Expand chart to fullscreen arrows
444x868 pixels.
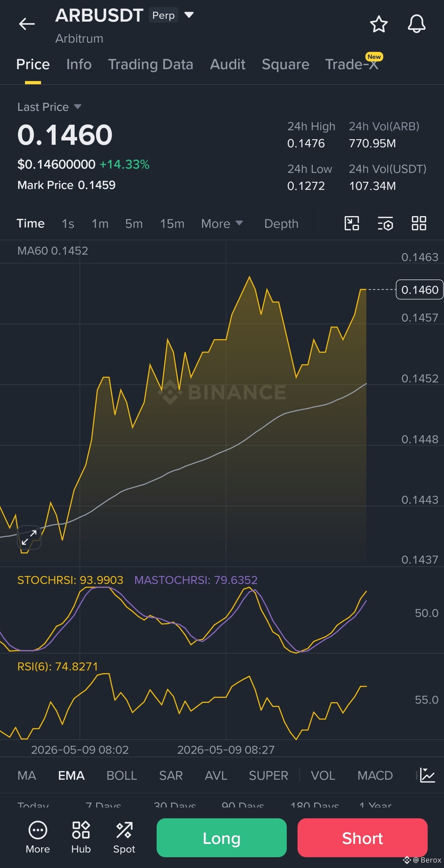(x=29, y=537)
